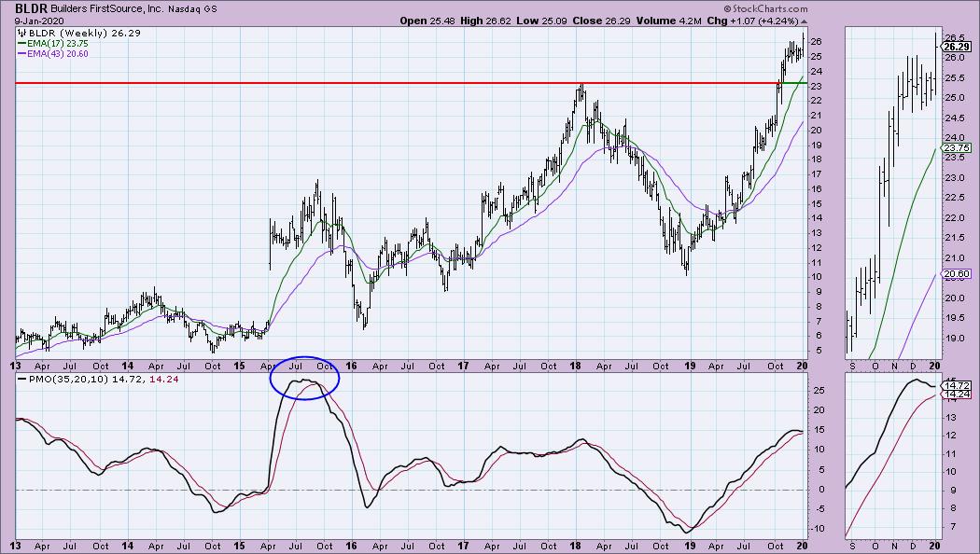Viewport: 980px width, 554px height.
Task: Click the 14.24 signal tag in the zoomed PMO panel
Action: point(957,395)
